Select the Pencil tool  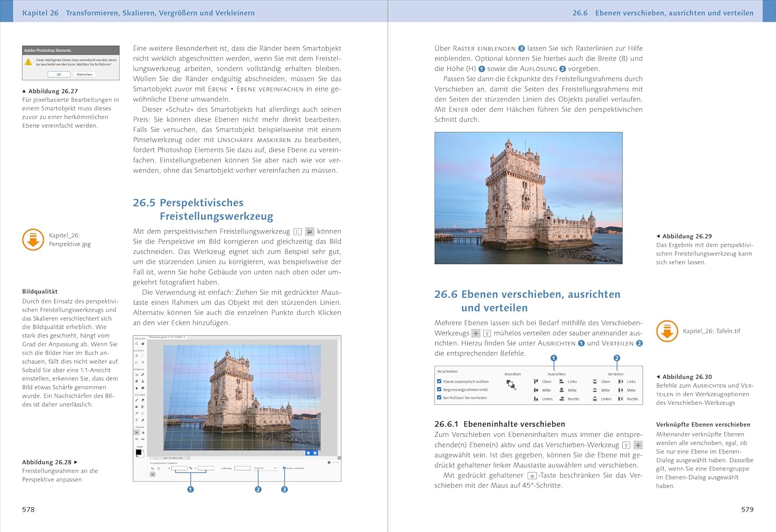[x=143, y=420]
